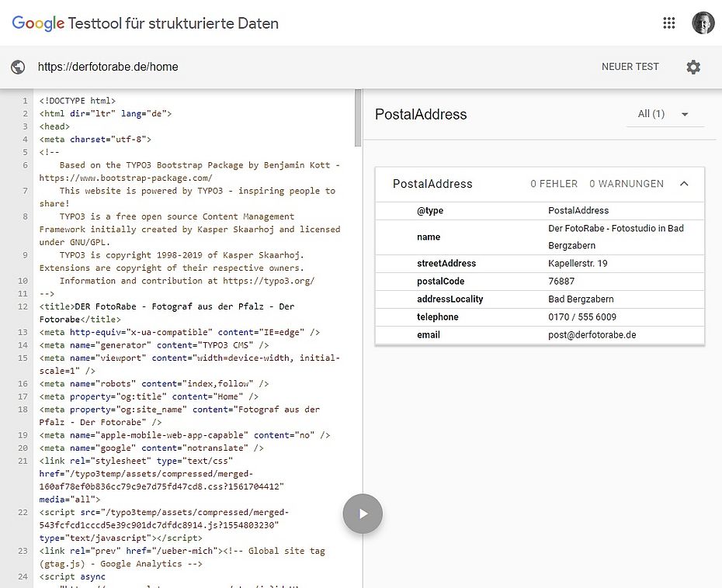Click the user profile avatar
This screenshot has width=722, height=588.
click(x=703, y=23)
